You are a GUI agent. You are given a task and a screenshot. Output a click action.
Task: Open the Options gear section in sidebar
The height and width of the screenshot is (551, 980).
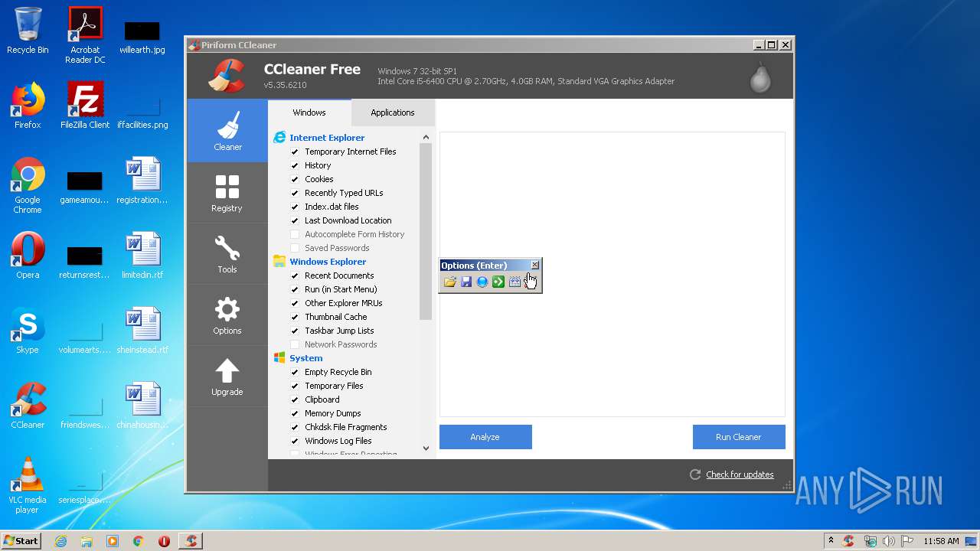pos(227,315)
